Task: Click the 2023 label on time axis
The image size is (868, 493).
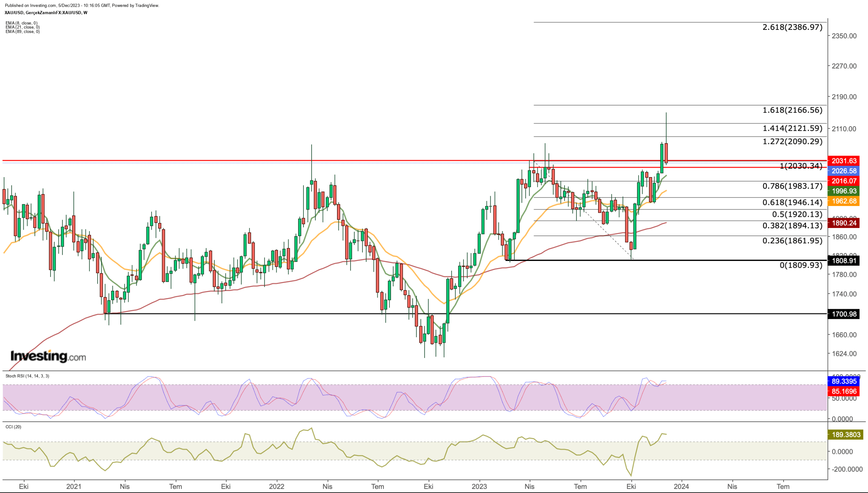Action: [x=479, y=487]
